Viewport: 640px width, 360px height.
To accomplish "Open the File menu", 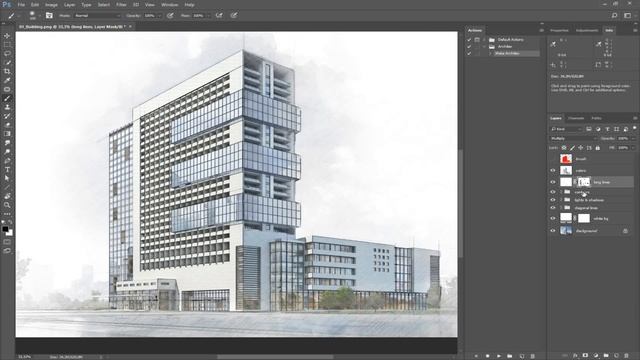I will point(21,5).
